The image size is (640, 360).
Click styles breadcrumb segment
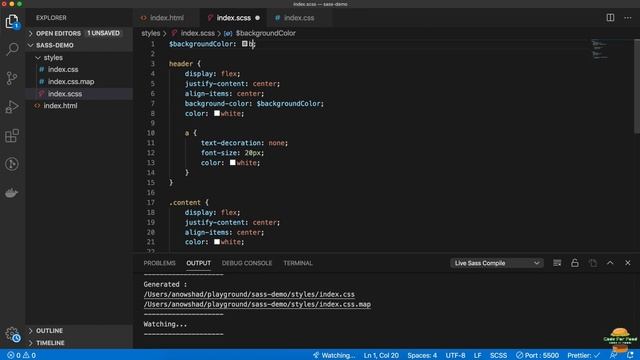point(151,33)
